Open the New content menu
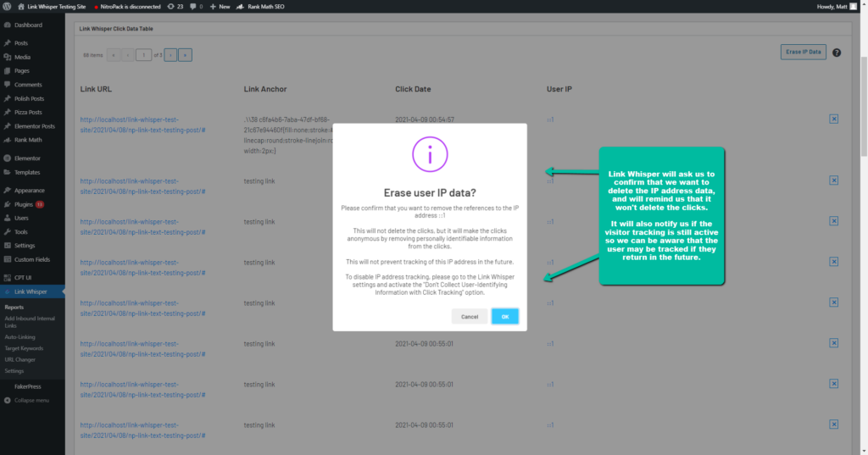Viewport: 868px width, 455px height. point(220,7)
